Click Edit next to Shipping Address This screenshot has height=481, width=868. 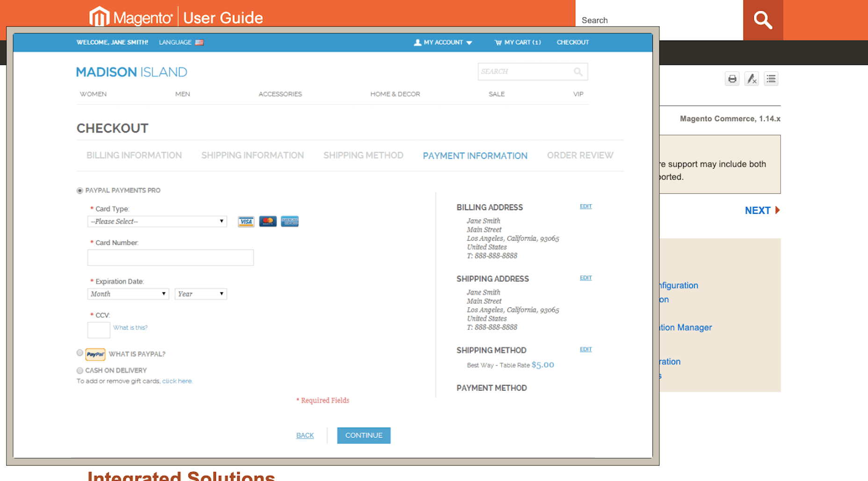[586, 278]
